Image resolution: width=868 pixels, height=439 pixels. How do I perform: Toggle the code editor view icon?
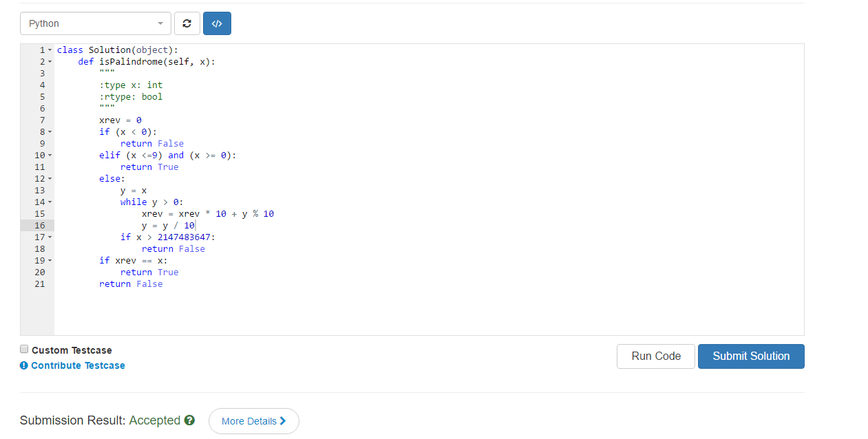coord(217,23)
